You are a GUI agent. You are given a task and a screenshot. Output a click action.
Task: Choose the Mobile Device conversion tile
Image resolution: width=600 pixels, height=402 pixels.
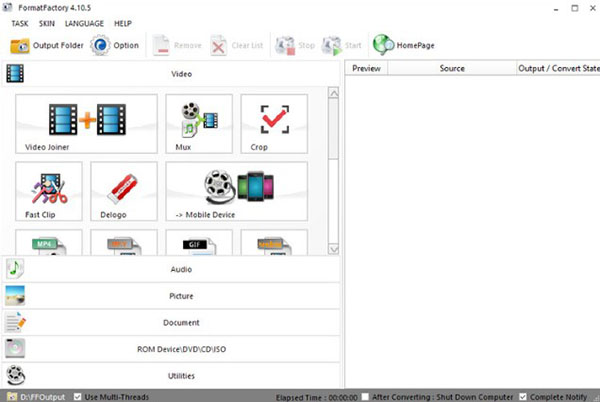click(236, 191)
